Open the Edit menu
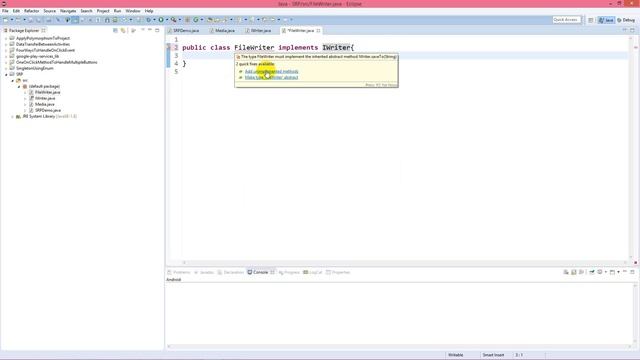 click(16, 11)
